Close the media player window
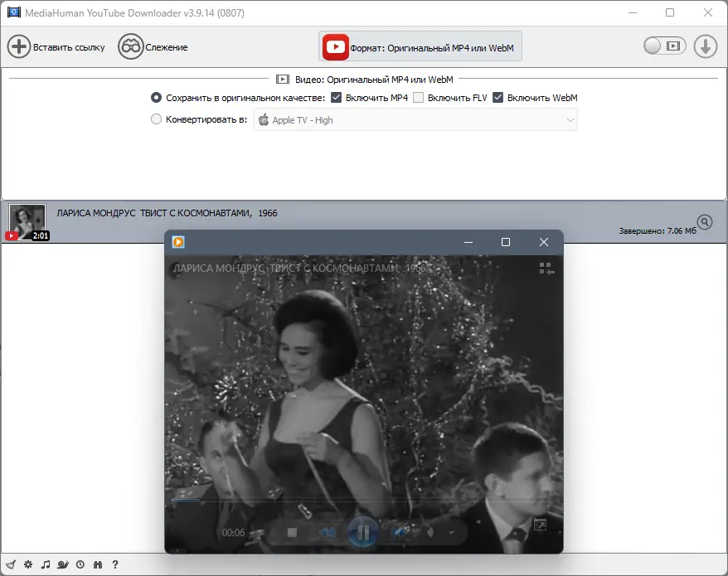This screenshot has height=576, width=728. coord(544,242)
